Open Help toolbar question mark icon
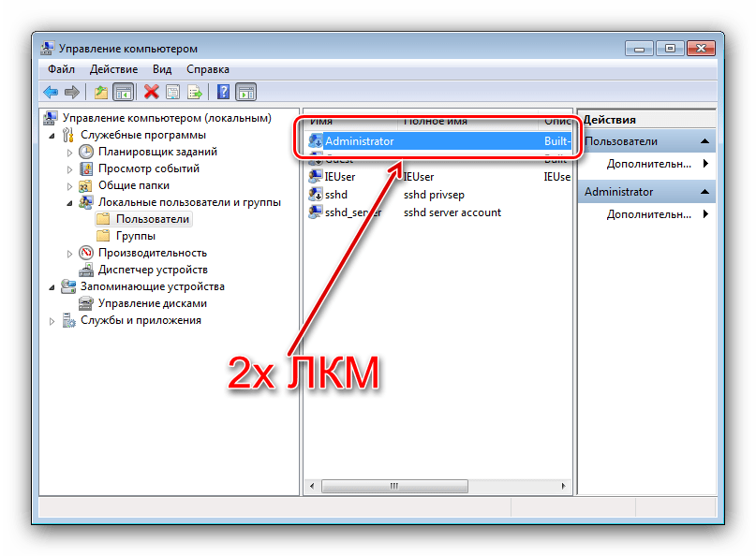 point(223,92)
